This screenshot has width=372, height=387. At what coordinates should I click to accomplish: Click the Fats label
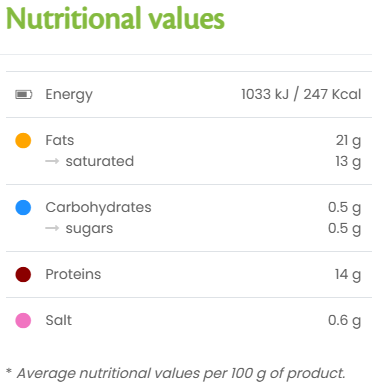60,140
